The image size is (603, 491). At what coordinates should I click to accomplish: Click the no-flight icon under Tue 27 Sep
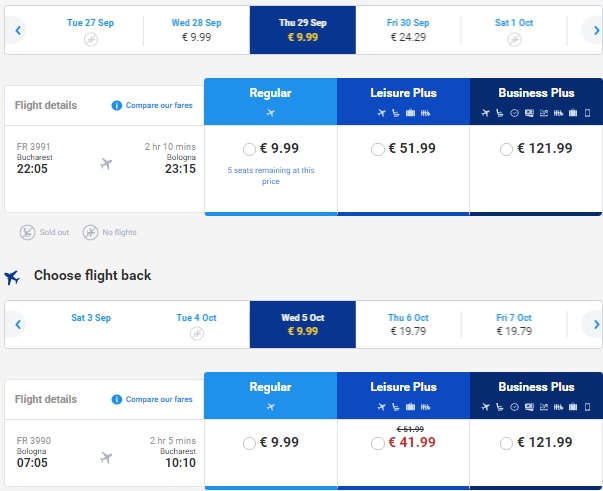[91, 40]
